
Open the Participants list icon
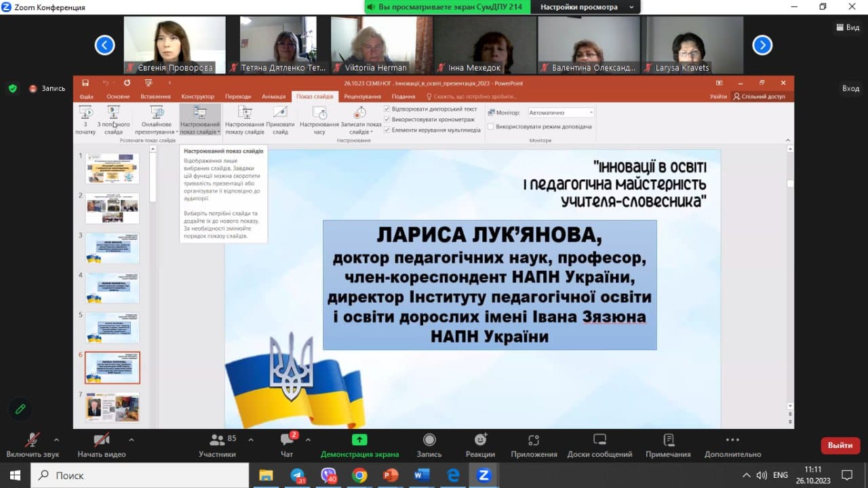[217, 441]
